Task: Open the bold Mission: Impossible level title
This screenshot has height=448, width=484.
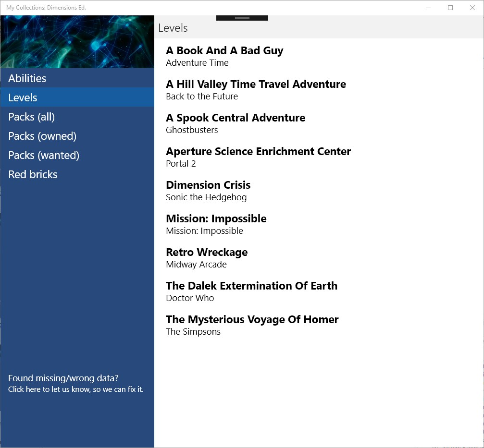Action: click(x=216, y=218)
